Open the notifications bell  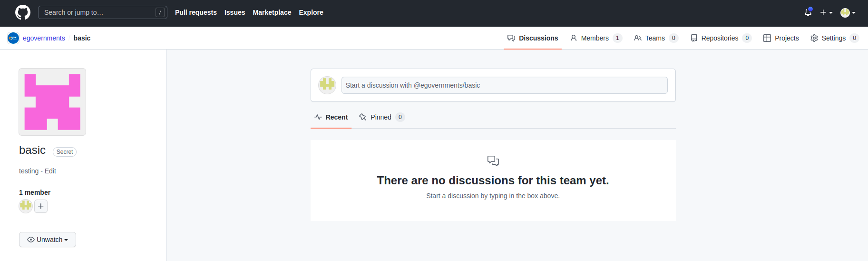pyautogui.click(x=808, y=12)
